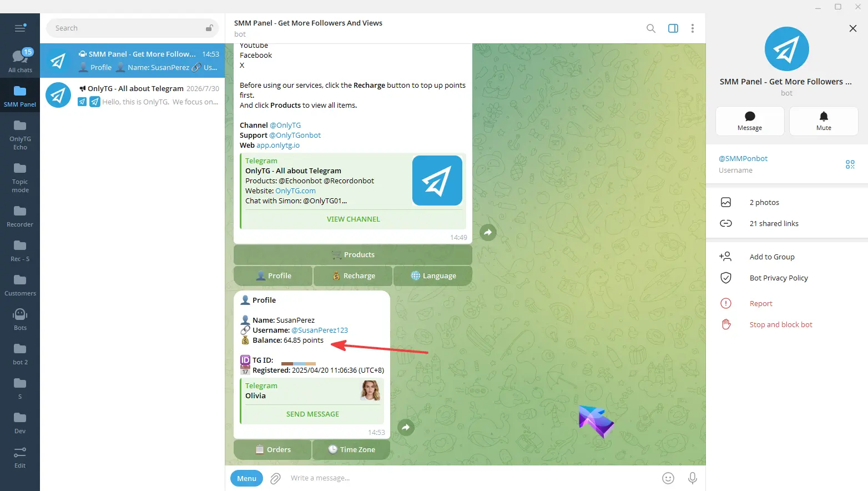
Task: Search within this chat
Action: click(x=651, y=28)
